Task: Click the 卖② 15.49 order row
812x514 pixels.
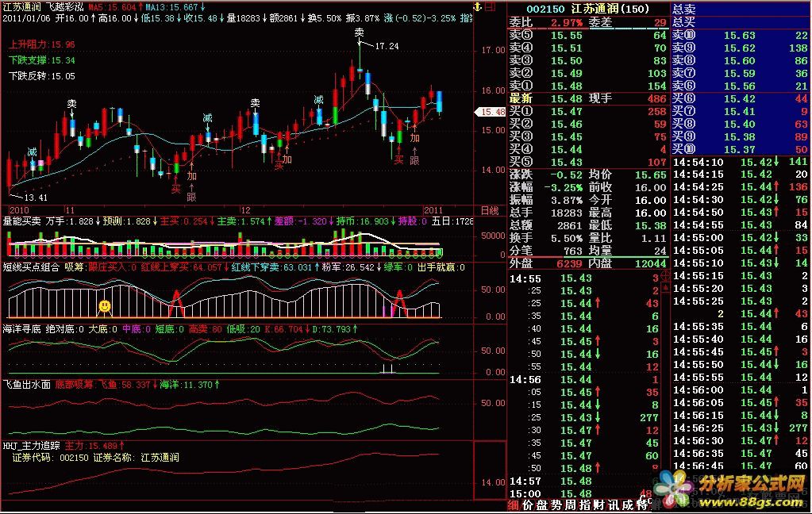Action: [588, 74]
